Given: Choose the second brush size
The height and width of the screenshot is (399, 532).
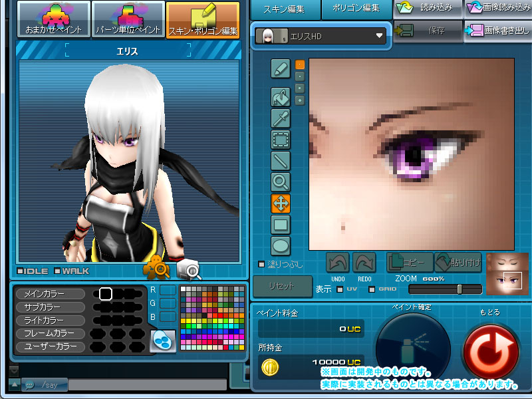Looking at the screenshot, I should tap(300, 76).
